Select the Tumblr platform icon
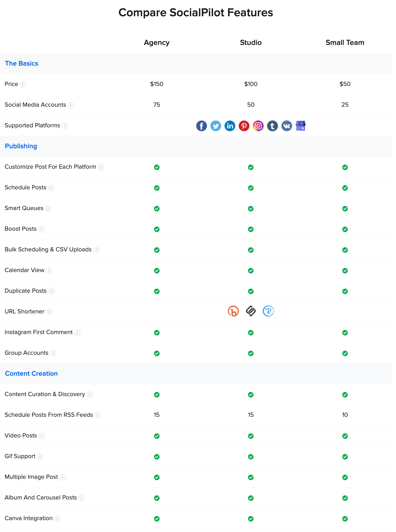Screen dimensions: 396x532 [272, 126]
